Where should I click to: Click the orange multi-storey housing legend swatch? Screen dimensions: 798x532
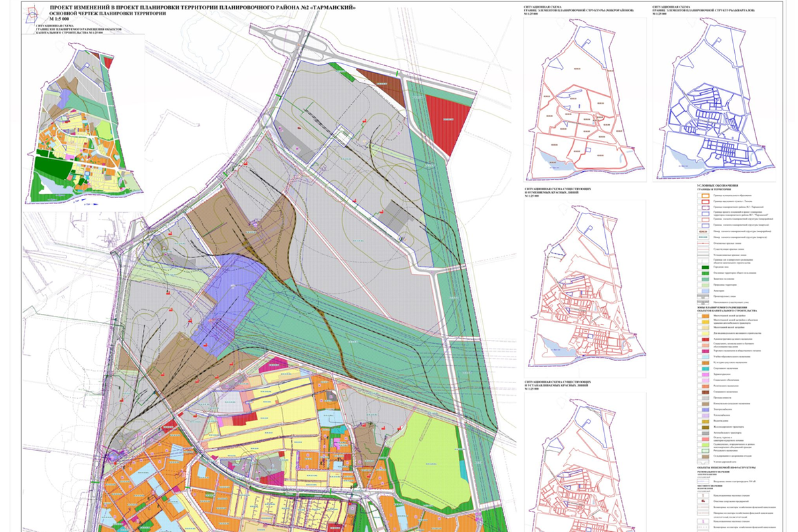[706, 315]
